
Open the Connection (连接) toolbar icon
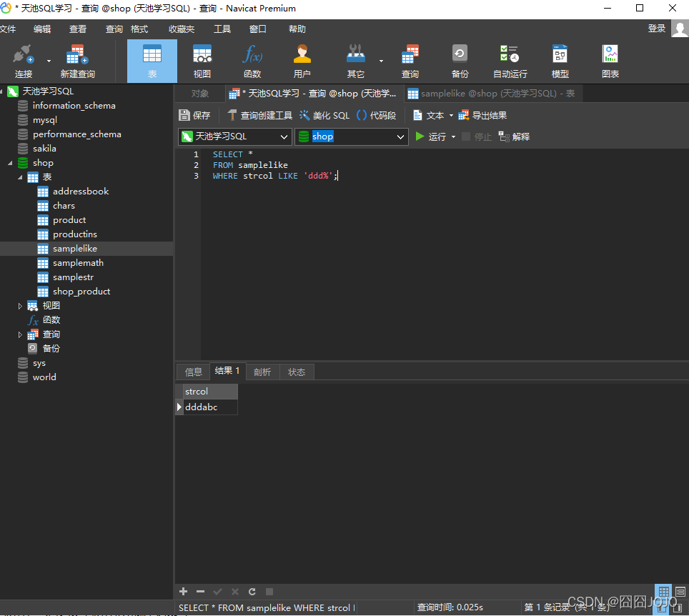click(23, 61)
